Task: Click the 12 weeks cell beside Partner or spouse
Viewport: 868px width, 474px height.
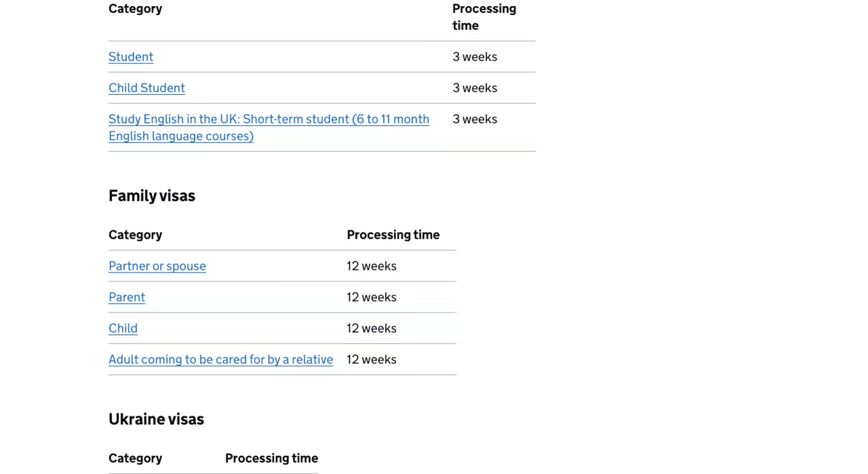Action: [x=371, y=266]
